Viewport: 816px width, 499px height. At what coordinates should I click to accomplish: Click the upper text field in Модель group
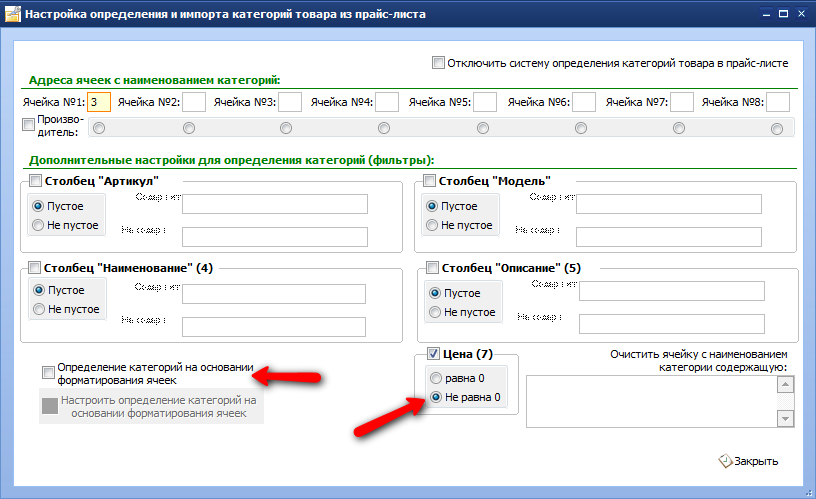(669, 204)
